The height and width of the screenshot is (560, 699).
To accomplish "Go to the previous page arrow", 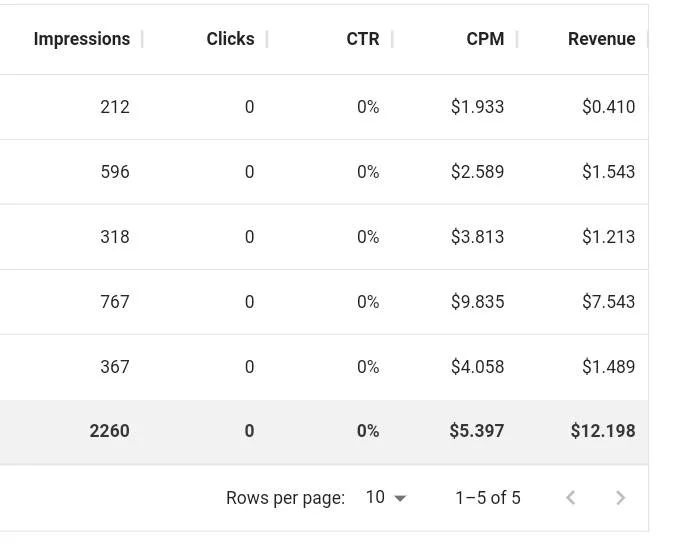I will (571, 498).
